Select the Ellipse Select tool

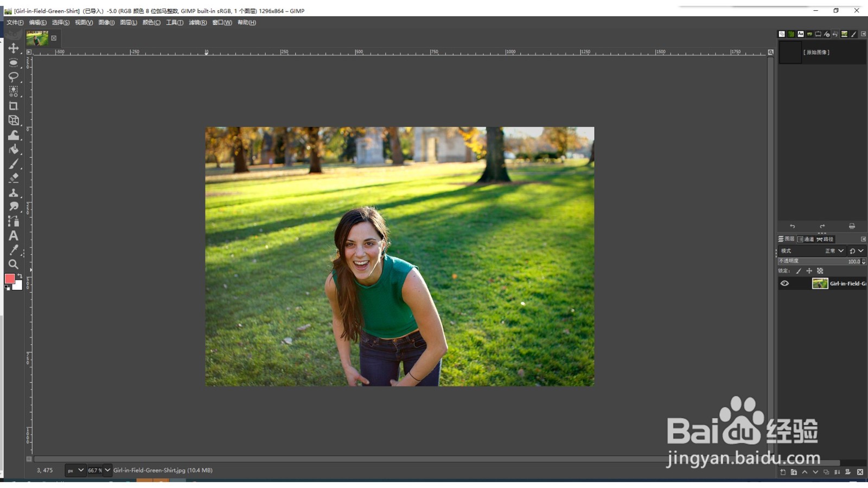point(14,63)
